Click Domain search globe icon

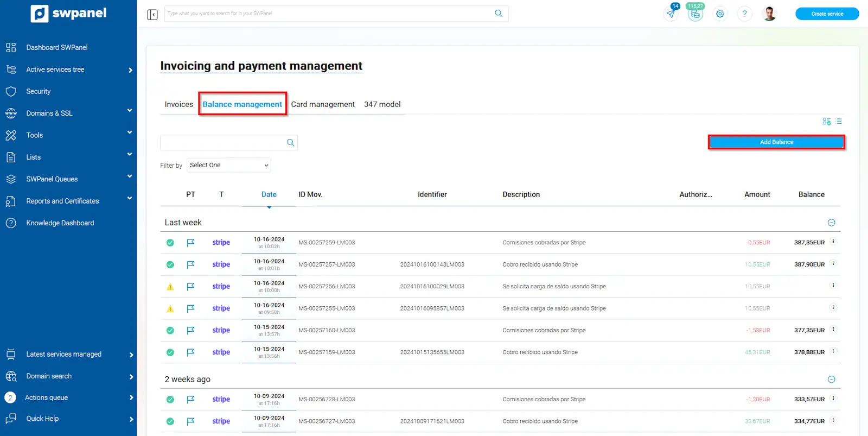[11, 376]
